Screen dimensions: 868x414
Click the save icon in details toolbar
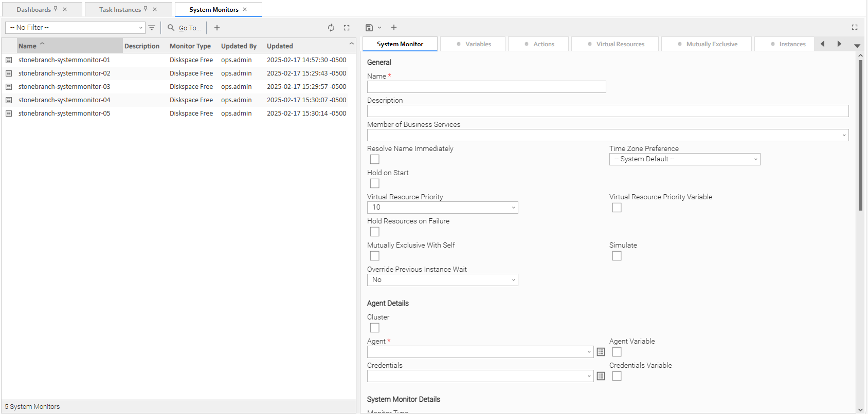point(369,28)
